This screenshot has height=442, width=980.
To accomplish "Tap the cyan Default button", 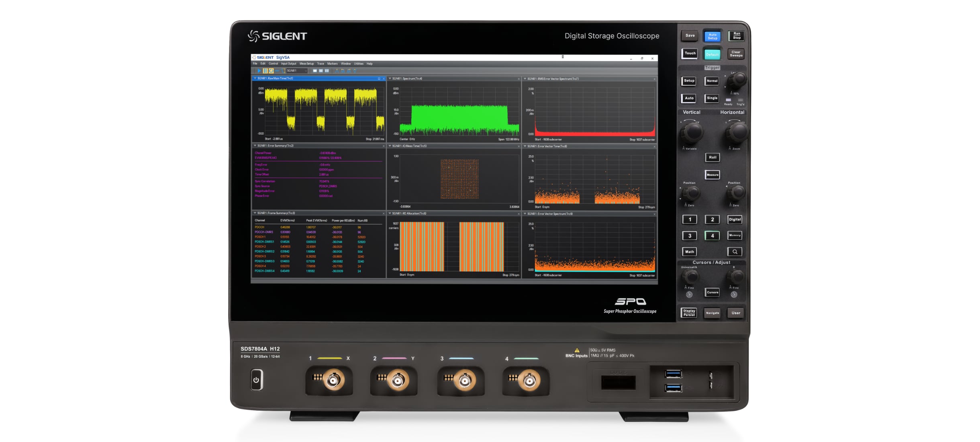I will [x=713, y=54].
